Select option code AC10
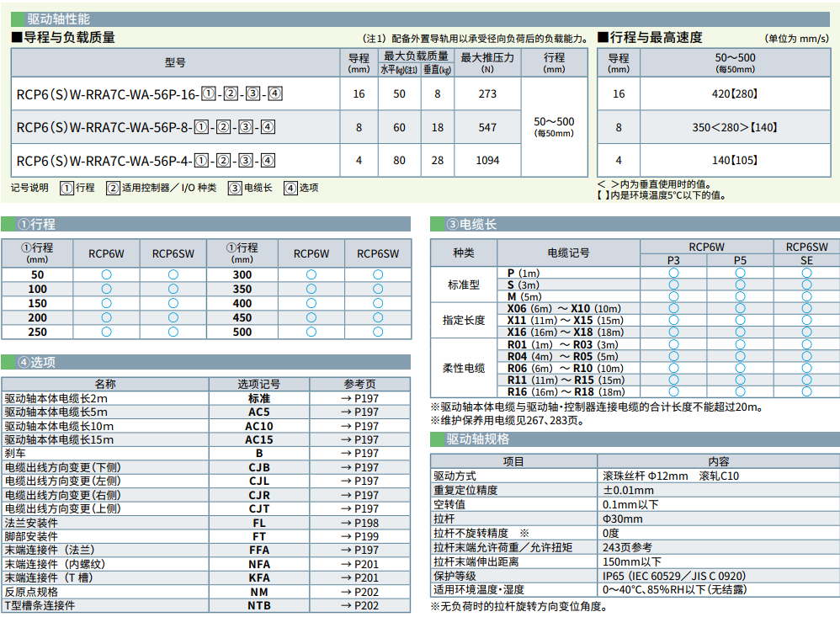Image resolution: width=840 pixels, height=617 pixels. coord(258,426)
